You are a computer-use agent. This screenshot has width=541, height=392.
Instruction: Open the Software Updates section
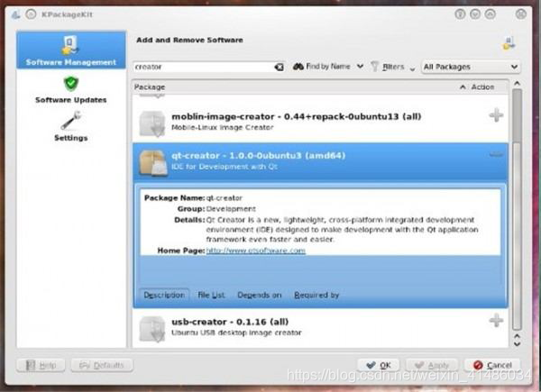pos(71,89)
